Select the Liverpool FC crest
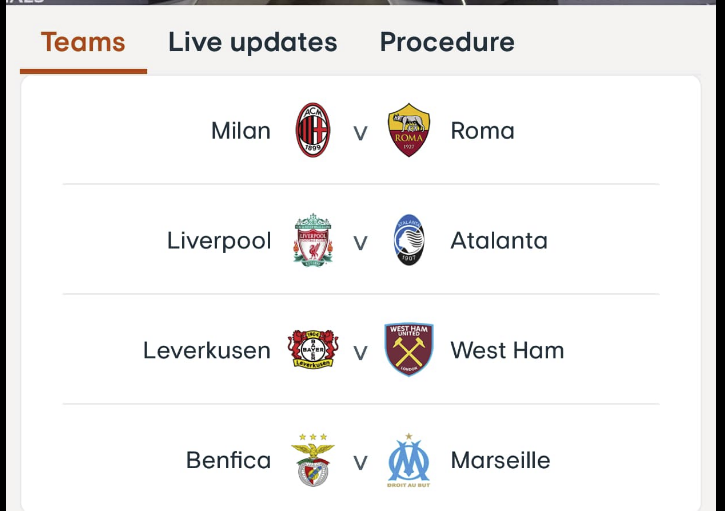The width and height of the screenshot is (725, 511). 313,240
